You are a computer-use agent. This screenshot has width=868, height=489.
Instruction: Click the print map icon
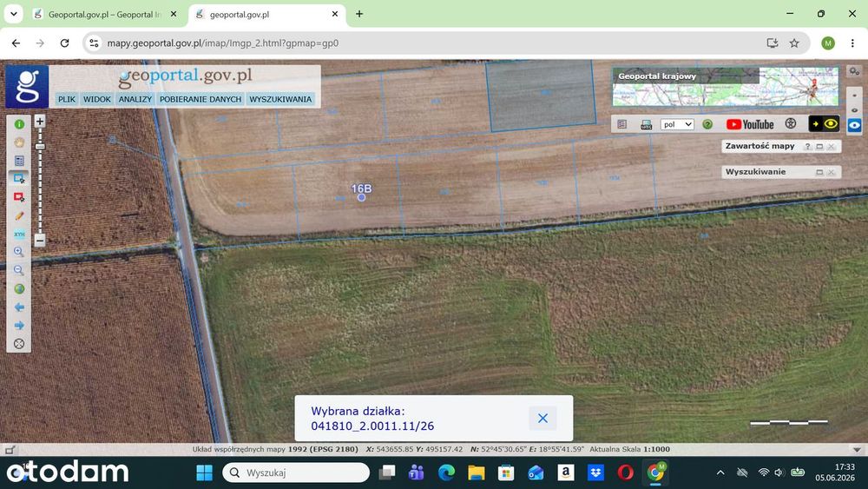[646, 124]
